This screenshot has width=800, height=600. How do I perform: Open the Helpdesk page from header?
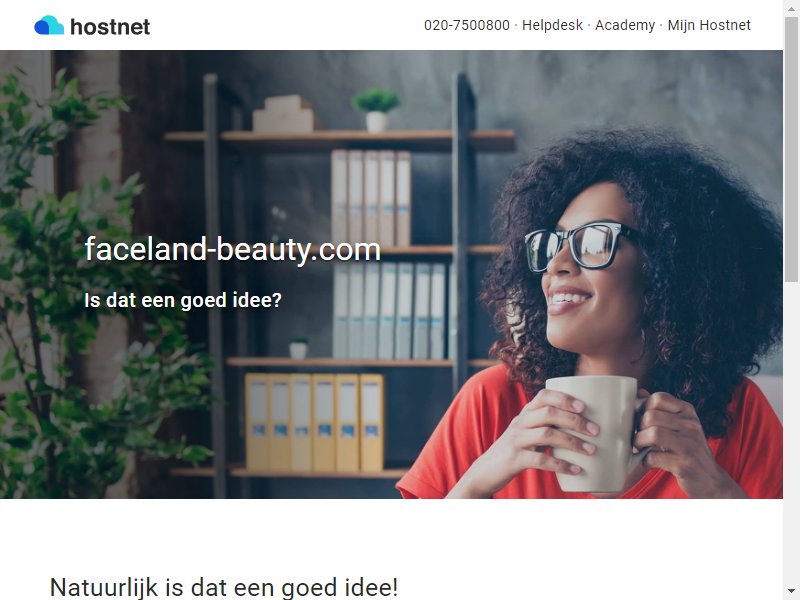[x=552, y=25]
